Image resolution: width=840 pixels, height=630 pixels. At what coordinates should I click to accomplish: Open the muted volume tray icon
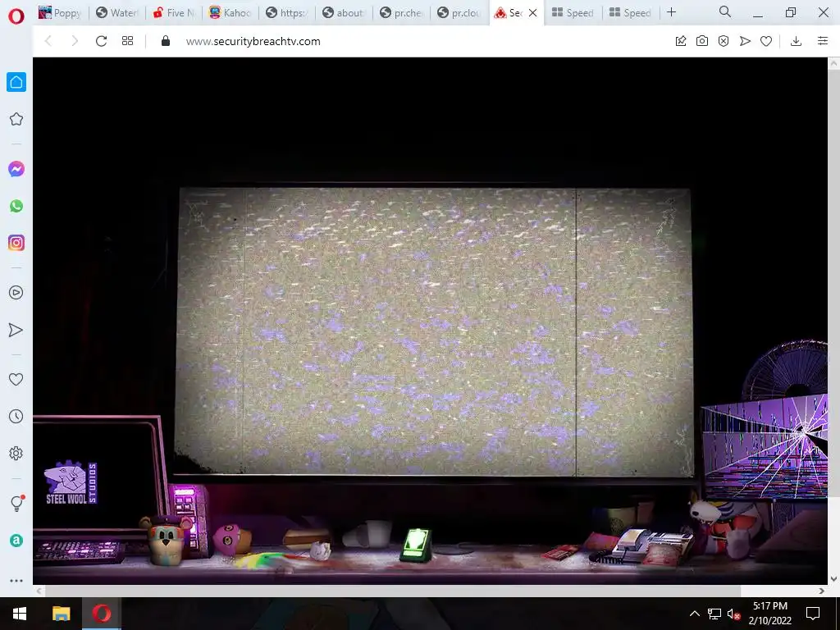pyautogui.click(x=733, y=614)
